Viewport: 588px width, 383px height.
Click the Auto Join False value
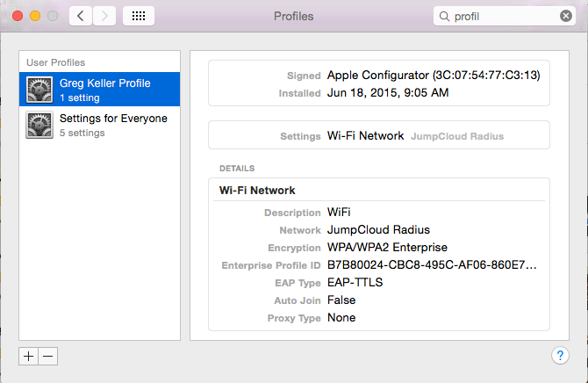341,300
